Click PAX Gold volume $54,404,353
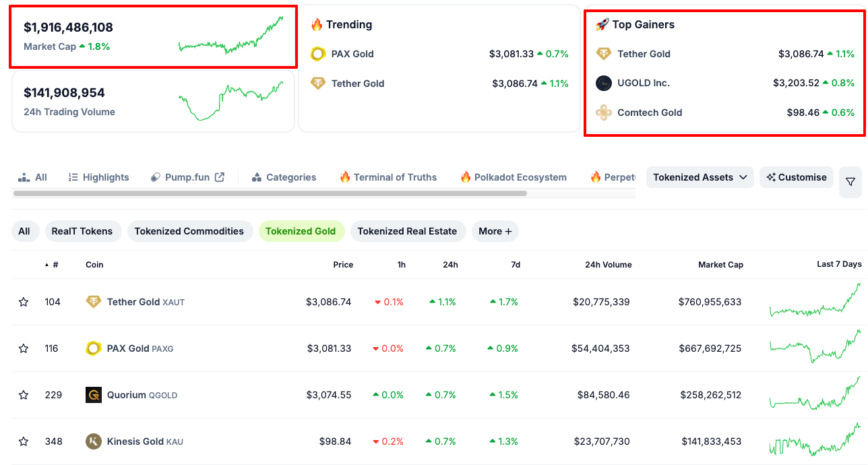 (x=601, y=348)
